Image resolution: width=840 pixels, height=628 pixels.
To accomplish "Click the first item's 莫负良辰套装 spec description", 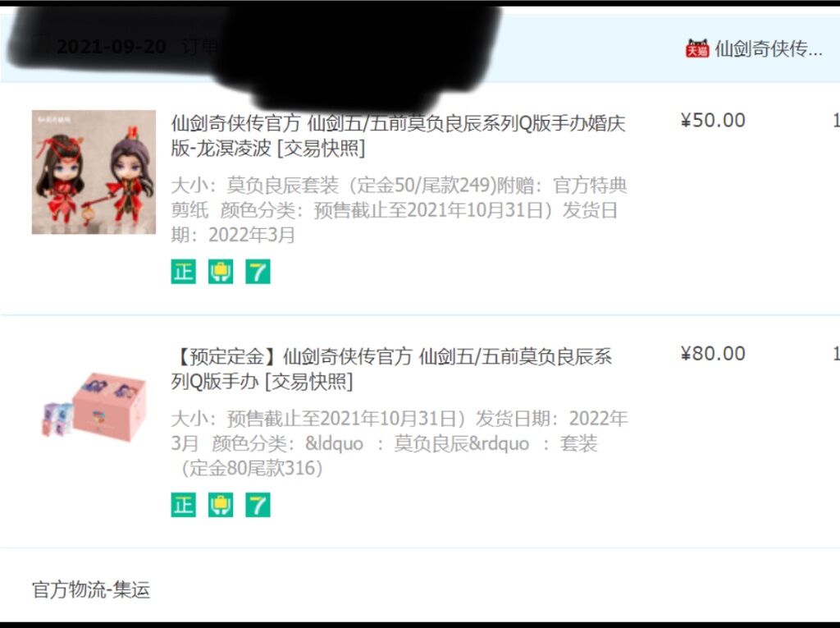I will (399, 209).
